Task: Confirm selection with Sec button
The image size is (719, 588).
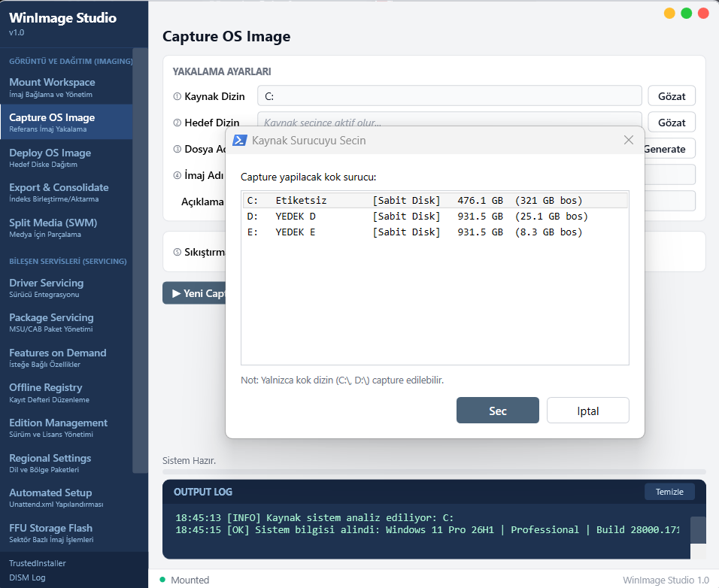Action: tap(498, 411)
